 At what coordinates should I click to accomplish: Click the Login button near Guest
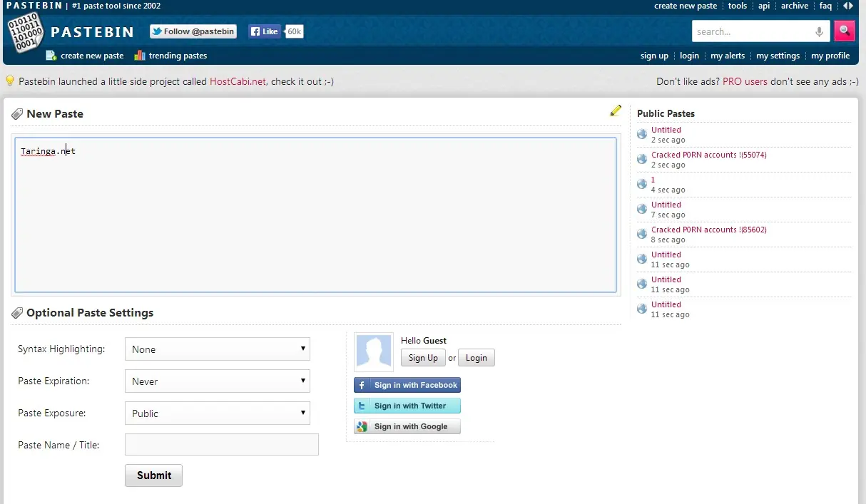[x=476, y=358]
